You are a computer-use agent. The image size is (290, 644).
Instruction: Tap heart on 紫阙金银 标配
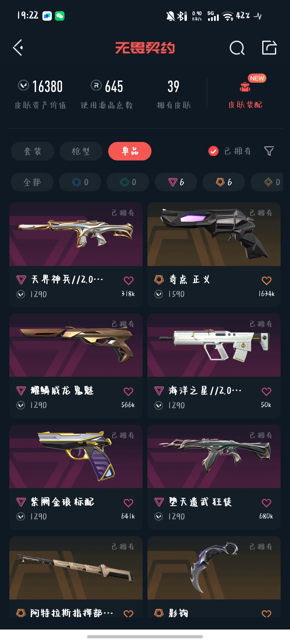[128, 503]
